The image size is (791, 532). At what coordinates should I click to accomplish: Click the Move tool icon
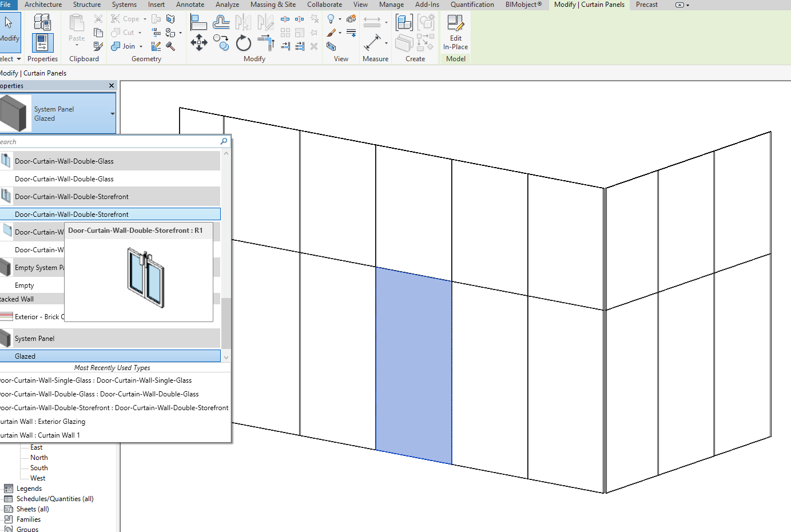198,42
